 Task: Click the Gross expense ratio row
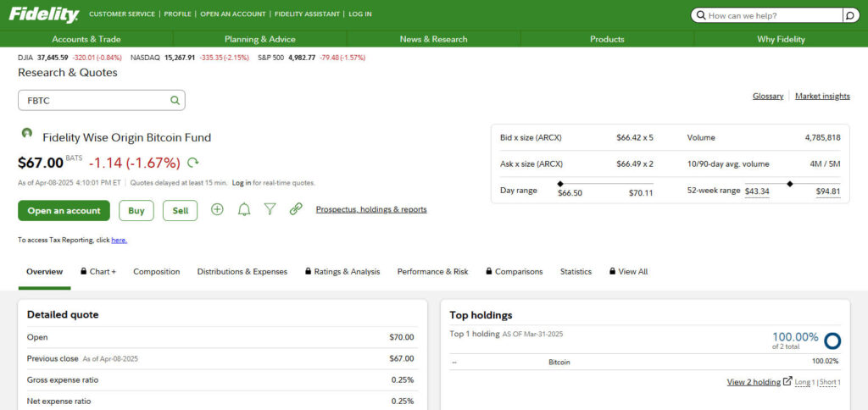tap(220, 380)
